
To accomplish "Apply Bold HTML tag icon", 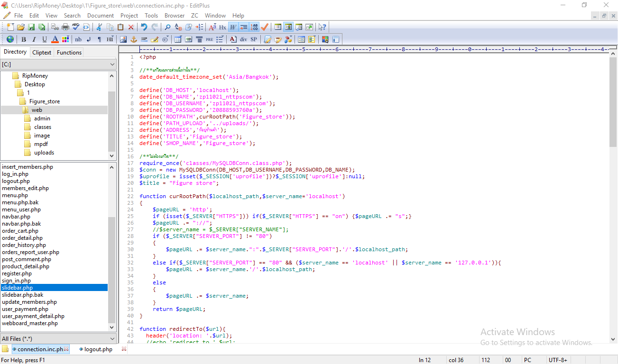I will point(24,39).
